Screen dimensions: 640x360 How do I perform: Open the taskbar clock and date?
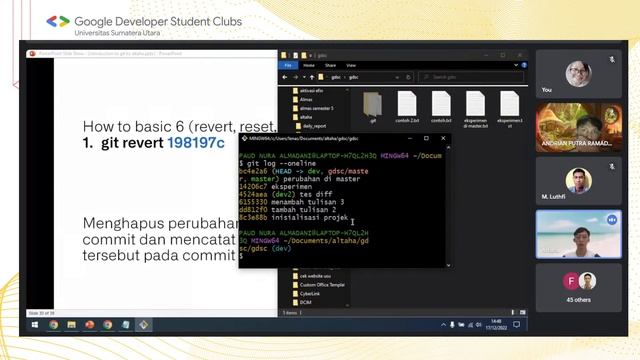coord(496,325)
